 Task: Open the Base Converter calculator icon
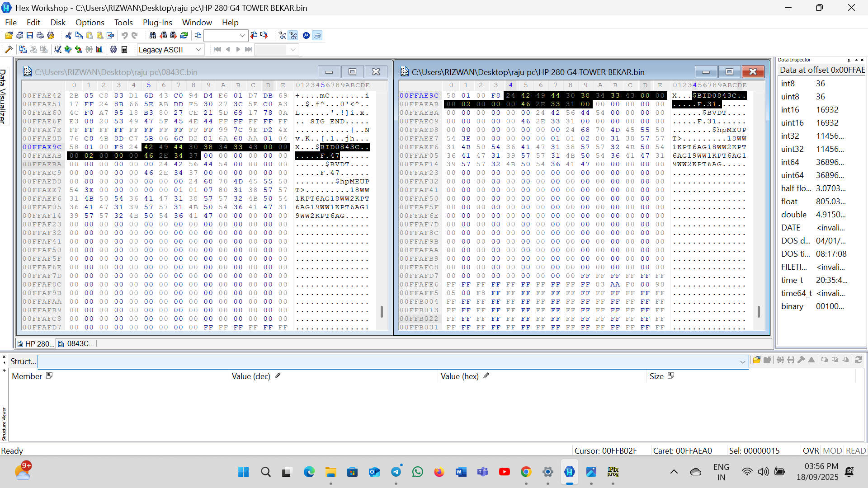(124, 49)
